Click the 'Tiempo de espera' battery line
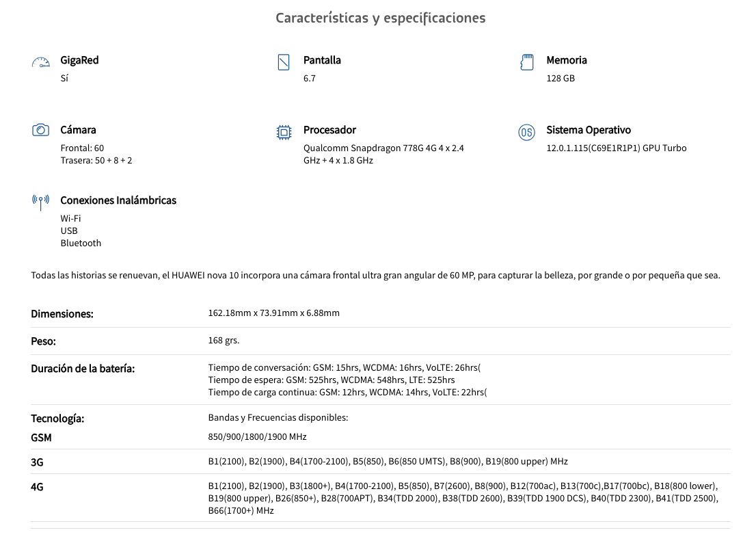The height and width of the screenshot is (539, 756). pyautogui.click(x=332, y=380)
